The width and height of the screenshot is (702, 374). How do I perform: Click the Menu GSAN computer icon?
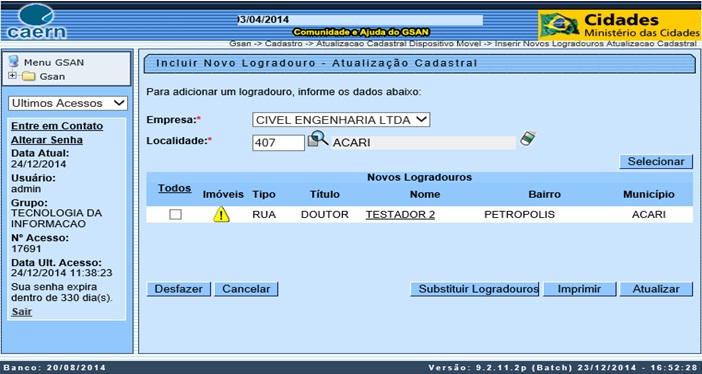[14, 62]
